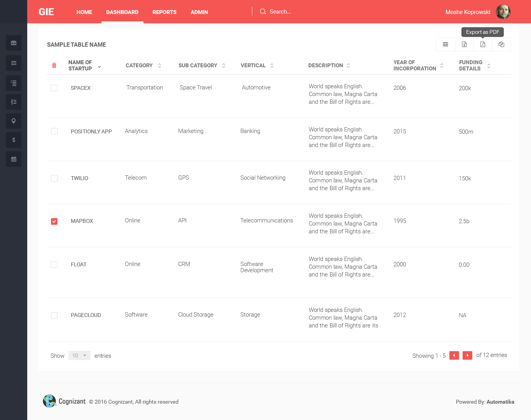Image resolution: width=531 pixels, height=420 pixels.
Task: Click the red trash delete icon
Action: coord(54,65)
